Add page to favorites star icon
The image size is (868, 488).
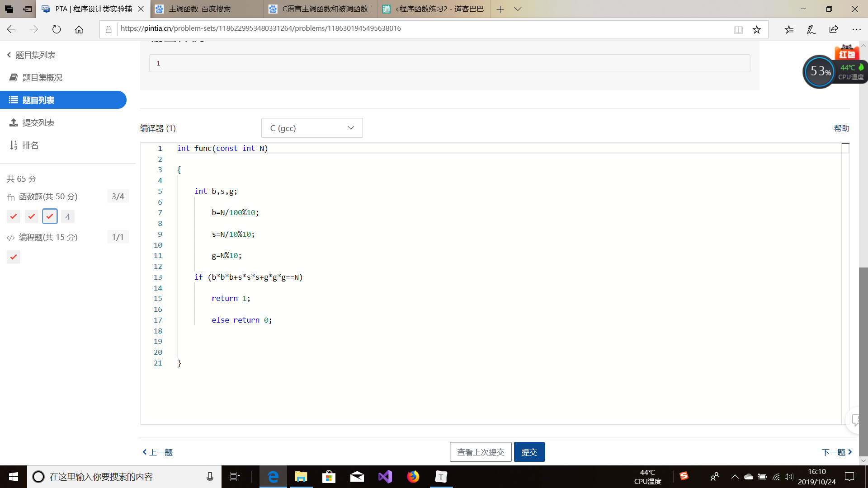coord(756,29)
